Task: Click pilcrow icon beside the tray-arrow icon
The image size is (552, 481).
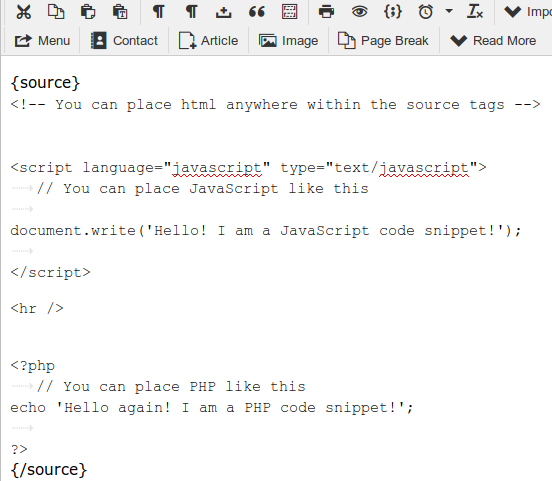Action: [x=191, y=12]
